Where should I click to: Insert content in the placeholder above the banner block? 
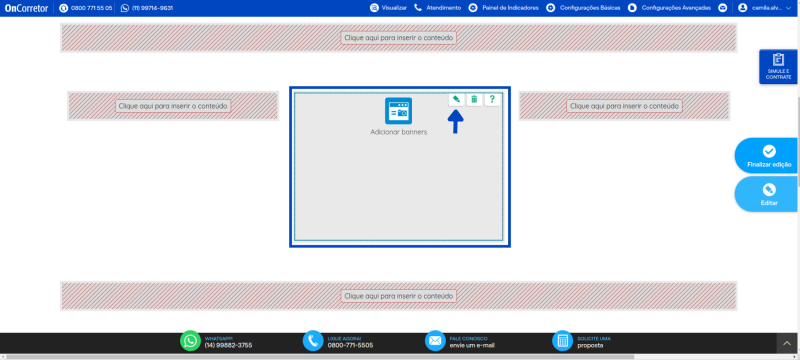tap(398, 38)
